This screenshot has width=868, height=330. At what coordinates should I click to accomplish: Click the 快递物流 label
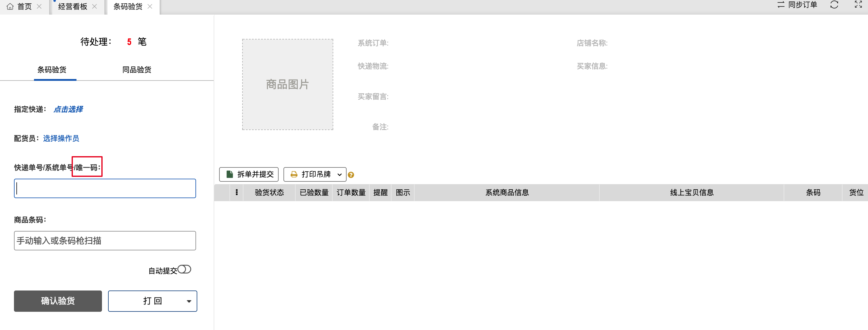click(x=373, y=66)
